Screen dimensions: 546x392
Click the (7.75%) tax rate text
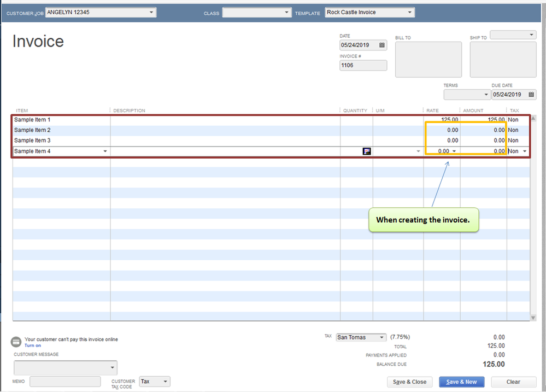400,337
